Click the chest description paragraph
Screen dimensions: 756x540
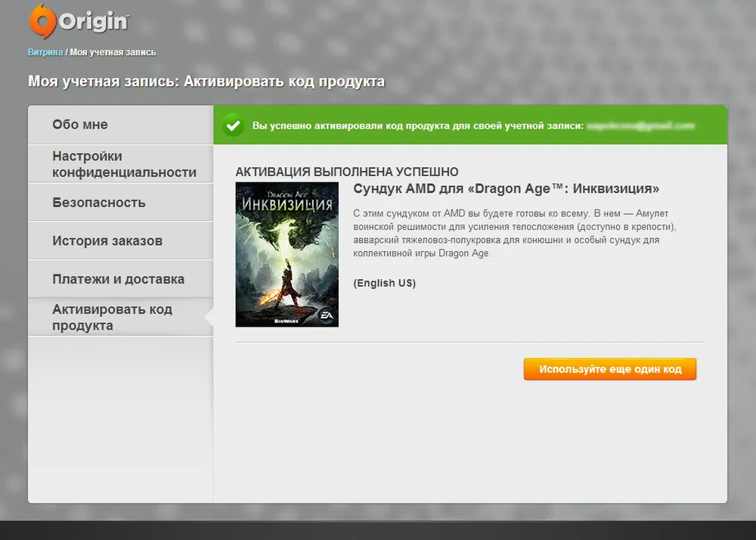point(515,234)
